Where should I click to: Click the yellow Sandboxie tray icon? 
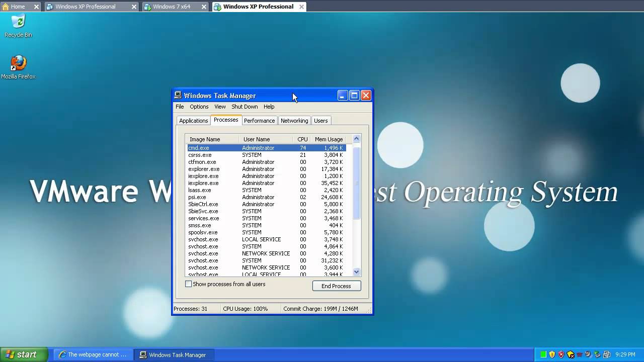571,354
